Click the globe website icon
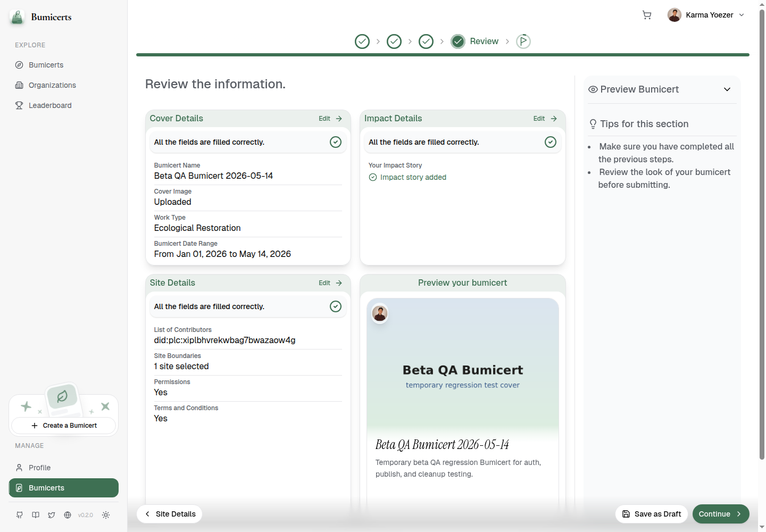 [x=68, y=515]
